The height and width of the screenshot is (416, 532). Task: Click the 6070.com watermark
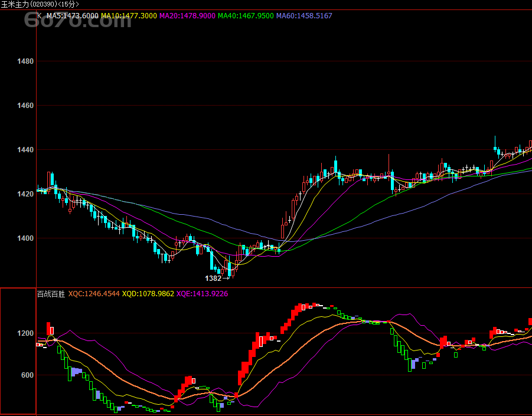point(78,22)
